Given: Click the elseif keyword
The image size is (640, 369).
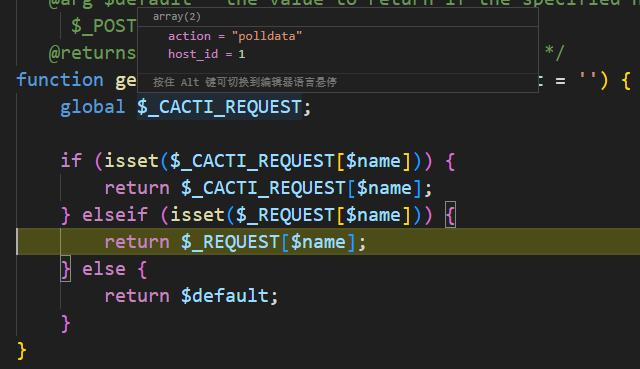Looking at the screenshot, I should 115,215.
